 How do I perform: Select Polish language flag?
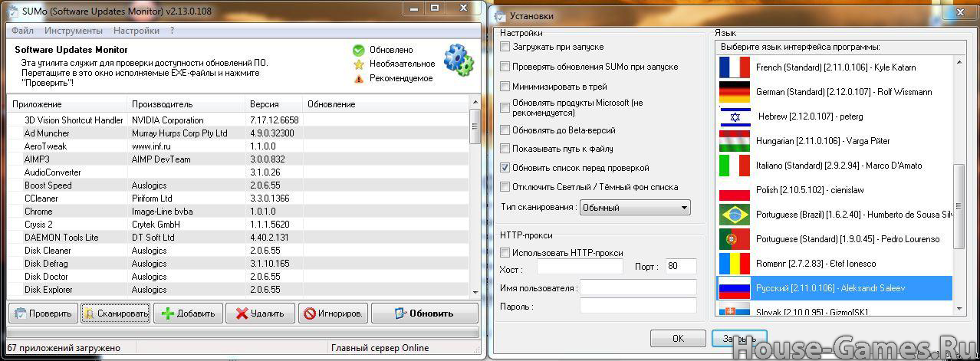735,190
